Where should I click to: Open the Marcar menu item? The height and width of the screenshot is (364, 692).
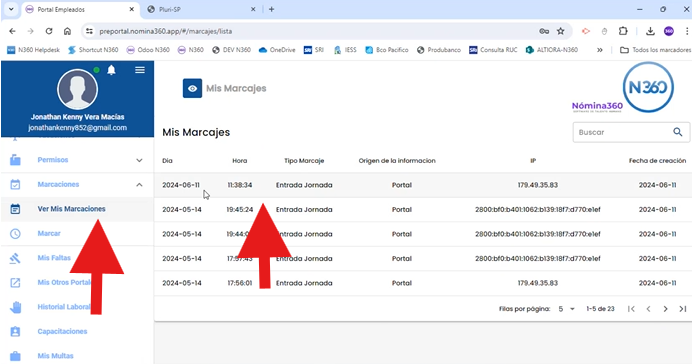point(49,233)
